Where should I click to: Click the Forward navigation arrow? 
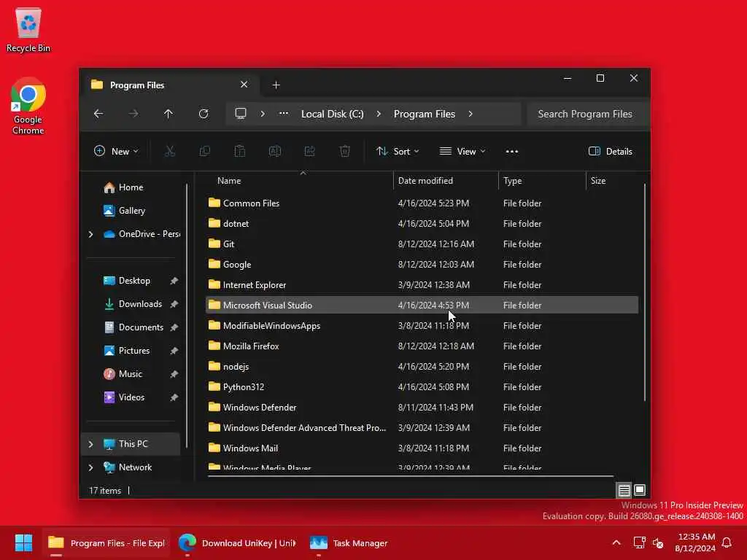(x=133, y=114)
